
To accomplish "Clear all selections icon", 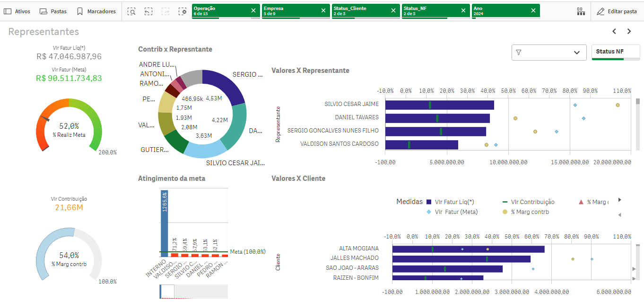I will point(183,11).
